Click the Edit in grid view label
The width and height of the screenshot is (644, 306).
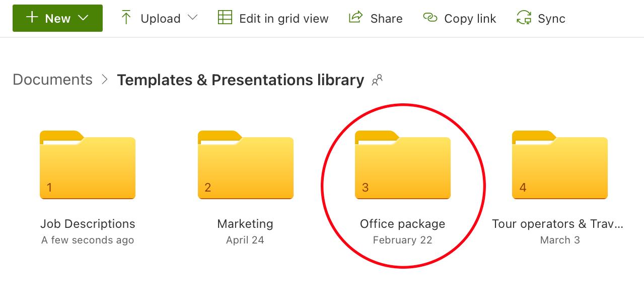tap(283, 19)
